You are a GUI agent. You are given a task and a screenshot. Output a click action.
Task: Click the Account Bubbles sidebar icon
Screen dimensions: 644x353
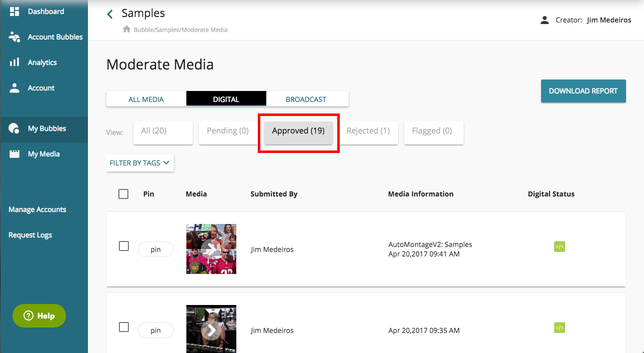(14, 37)
